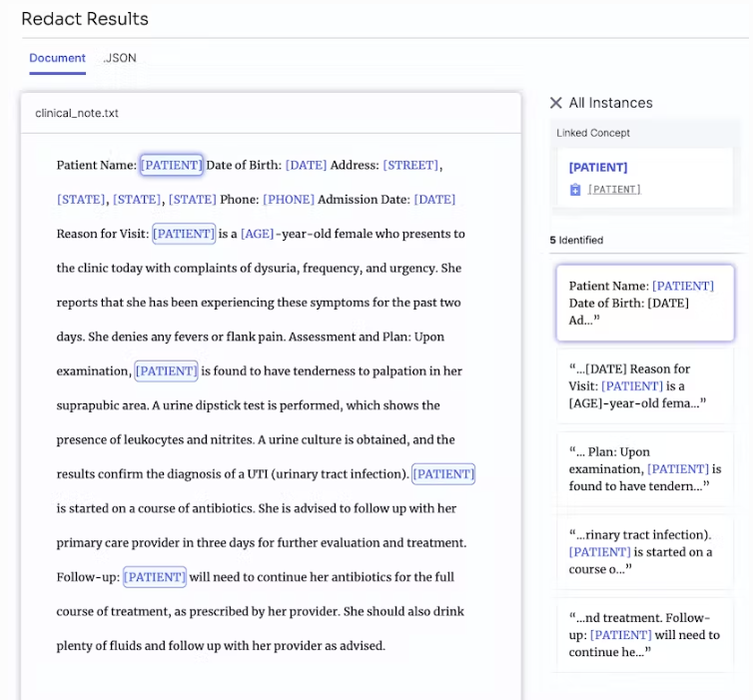Click the Redact Results heading
The height and width of the screenshot is (700, 753).
[x=85, y=19]
